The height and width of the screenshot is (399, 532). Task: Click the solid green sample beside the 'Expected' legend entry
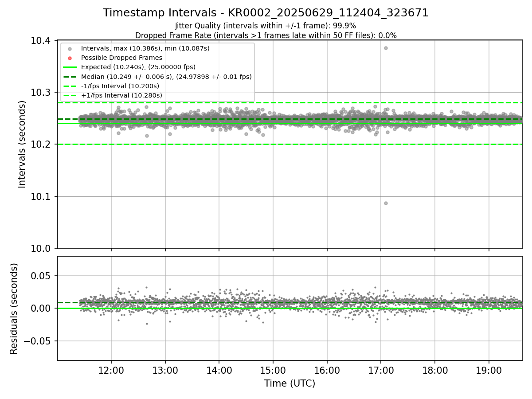click(70, 67)
